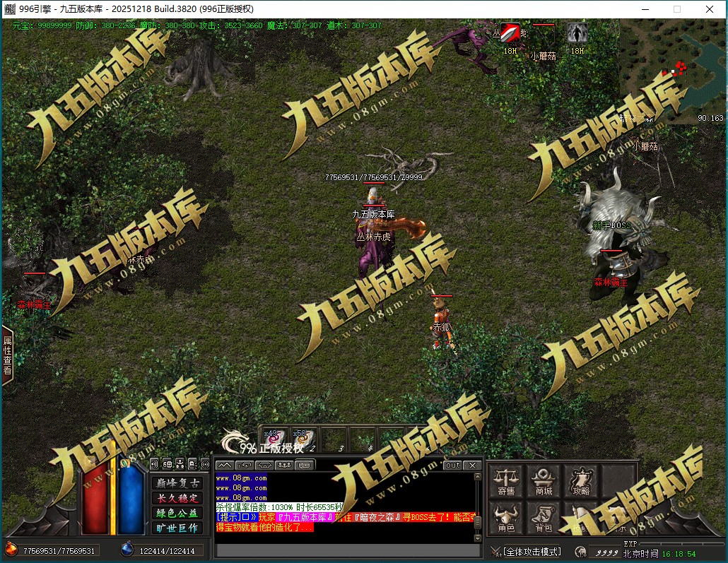Click the 90:163 map coordinates
Viewport: 728px width, 563px height.
point(710,118)
